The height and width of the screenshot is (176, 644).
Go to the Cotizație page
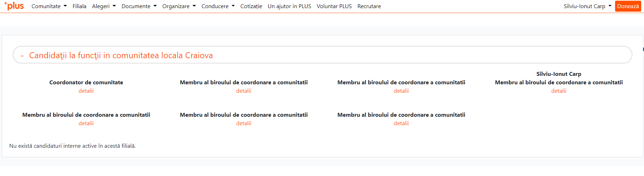[251, 6]
